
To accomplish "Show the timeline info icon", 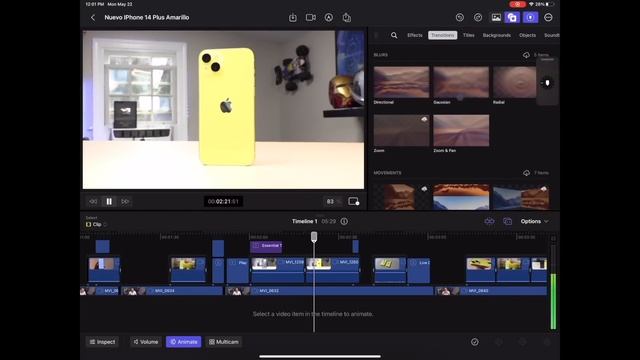I will click(344, 221).
